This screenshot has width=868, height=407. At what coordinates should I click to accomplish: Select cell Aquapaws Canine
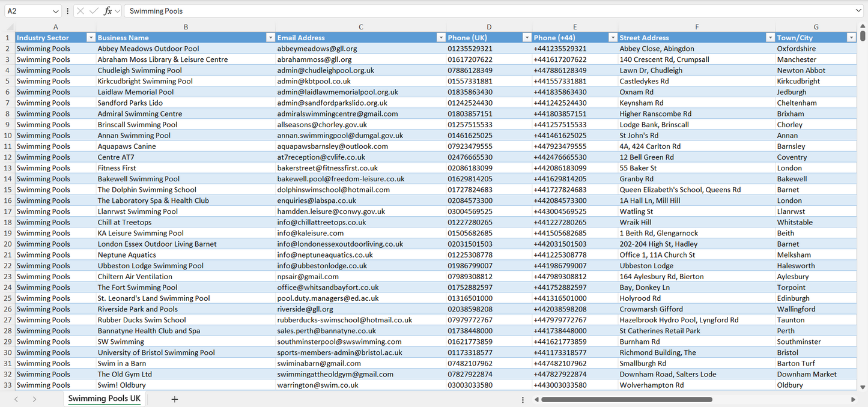tap(186, 146)
